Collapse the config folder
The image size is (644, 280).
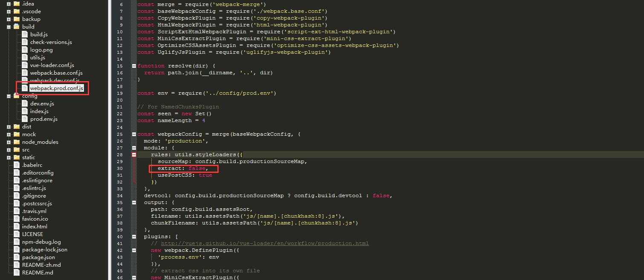pos(9,96)
